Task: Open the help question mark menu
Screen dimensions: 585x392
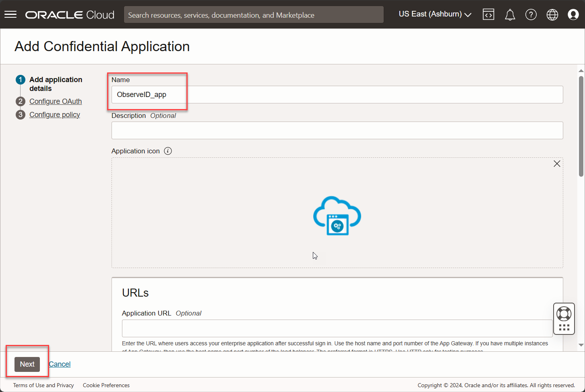Action: (531, 15)
